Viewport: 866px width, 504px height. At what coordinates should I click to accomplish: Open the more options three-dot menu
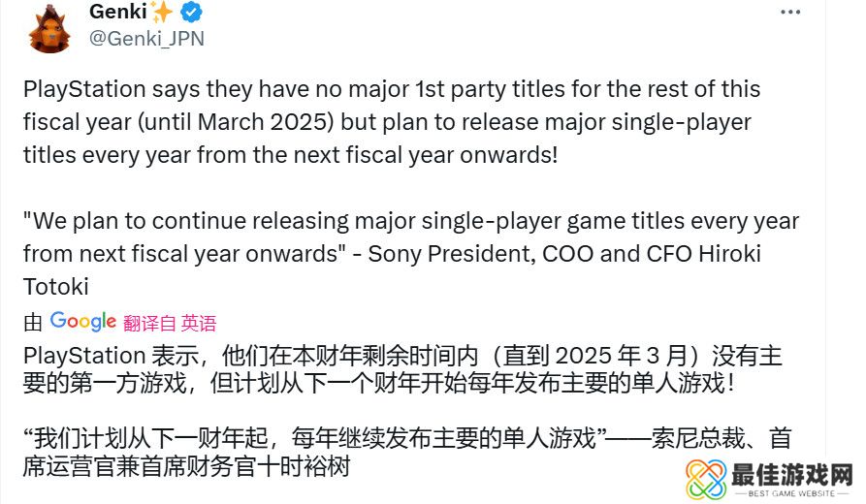pos(791,13)
